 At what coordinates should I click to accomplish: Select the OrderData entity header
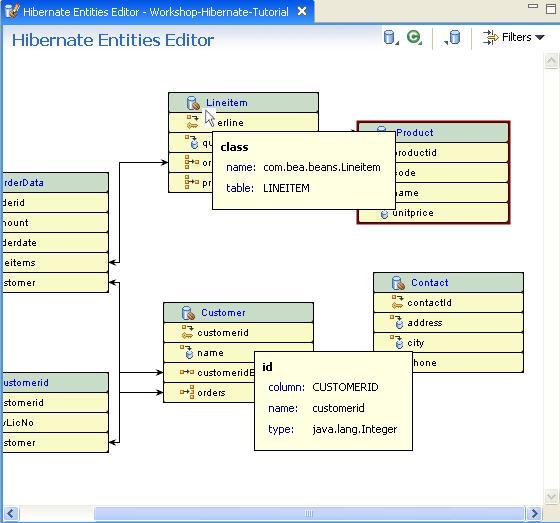coord(55,183)
